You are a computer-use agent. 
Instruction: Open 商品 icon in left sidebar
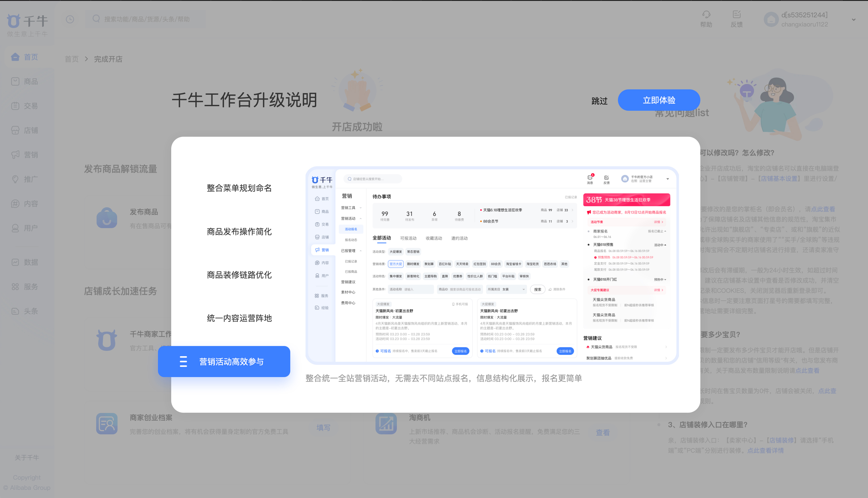click(x=15, y=81)
